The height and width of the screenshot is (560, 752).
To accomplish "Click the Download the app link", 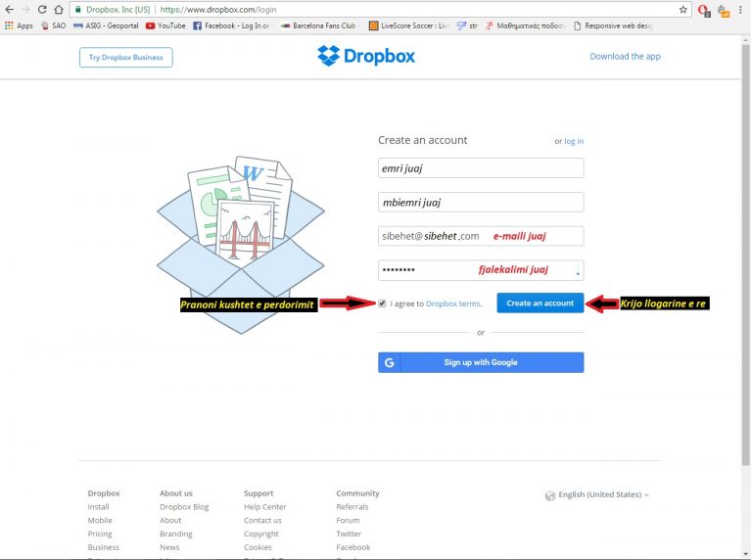I will [x=625, y=57].
